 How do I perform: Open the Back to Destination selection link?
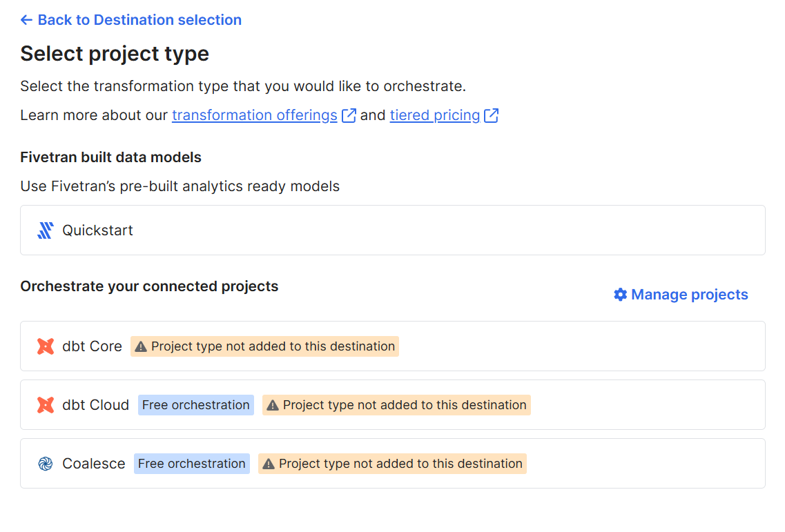131,20
